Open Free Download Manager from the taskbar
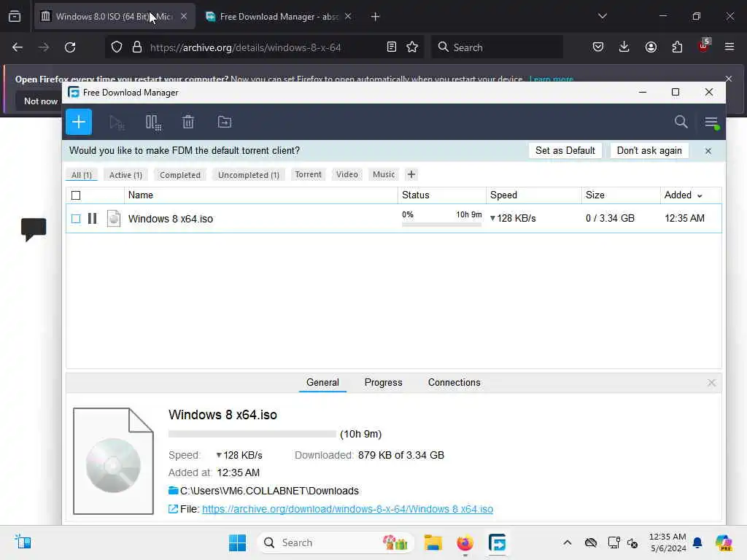This screenshot has height=560, width=747. (497, 542)
